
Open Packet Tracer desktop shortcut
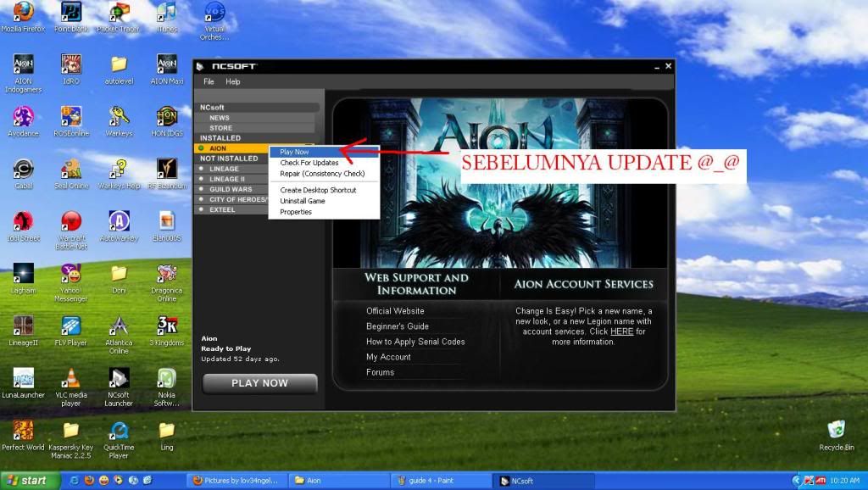click(119, 15)
